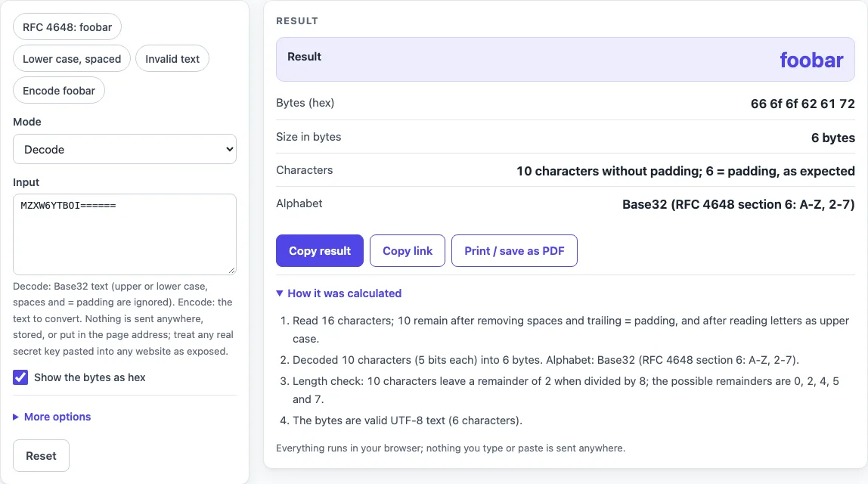
Task: Select step 1 'Read 16 characters' explanation
Action: 571,330
